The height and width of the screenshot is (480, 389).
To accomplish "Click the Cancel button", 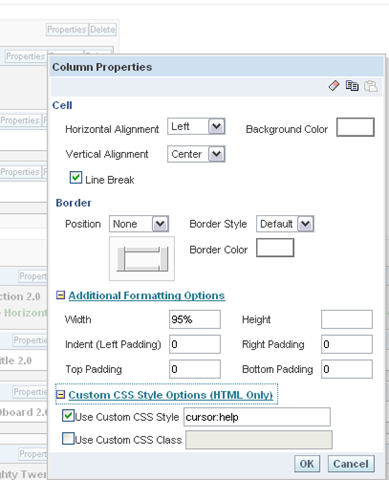I will [351, 464].
